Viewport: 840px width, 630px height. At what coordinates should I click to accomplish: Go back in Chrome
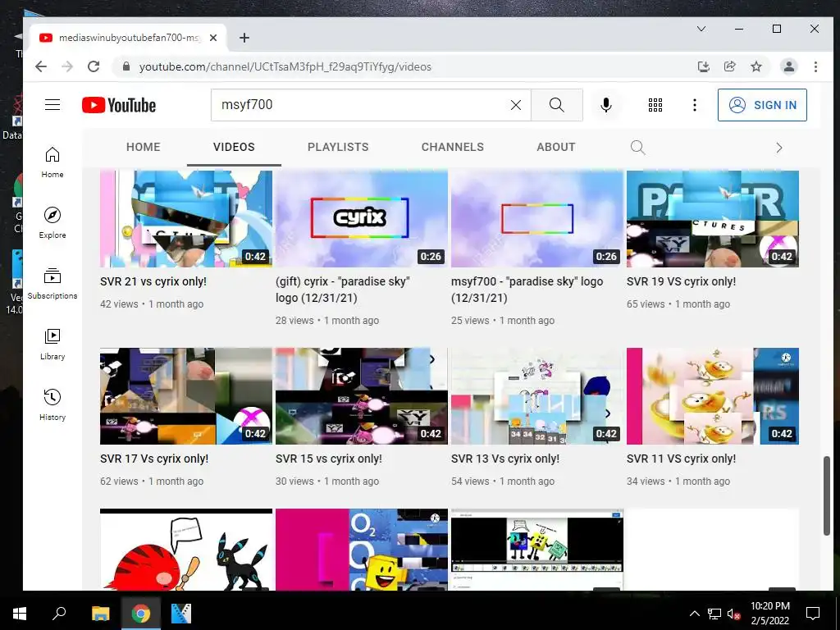(41, 66)
